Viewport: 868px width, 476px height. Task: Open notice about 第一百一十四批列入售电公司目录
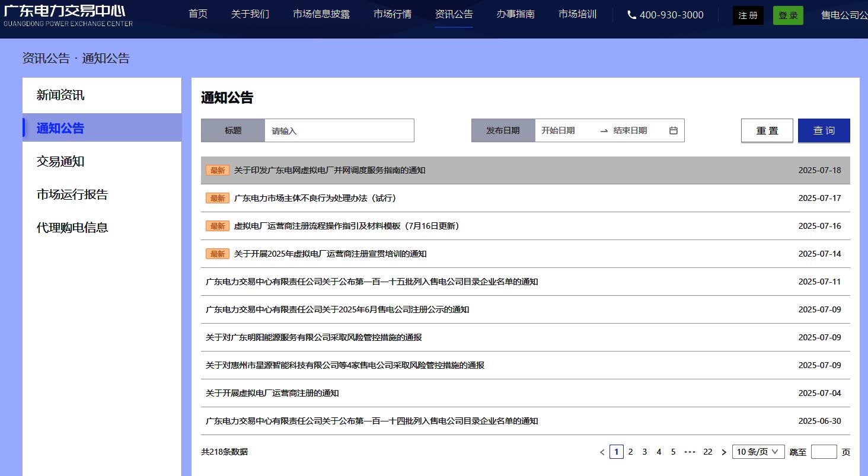[372, 421]
